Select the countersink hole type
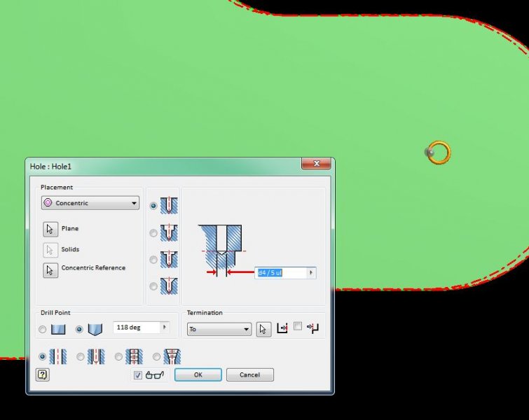Screen dimensions: 529x420 click(153, 286)
